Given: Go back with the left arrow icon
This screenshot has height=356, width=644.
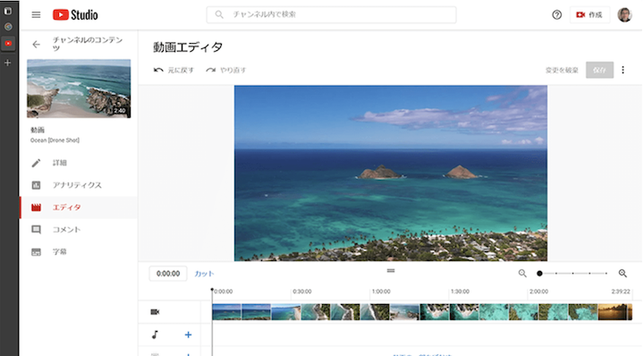Looking at the screenshot, I should pyautogui.click(x=36, y=44).
